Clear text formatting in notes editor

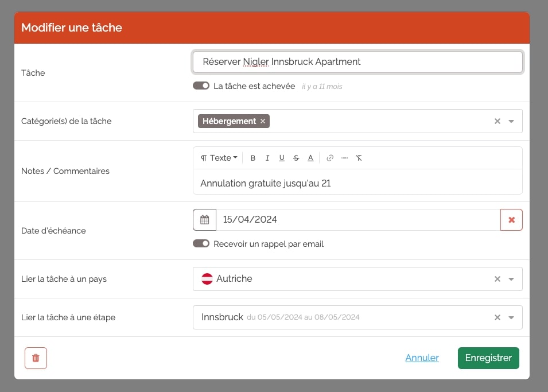[x=359, y=158]
